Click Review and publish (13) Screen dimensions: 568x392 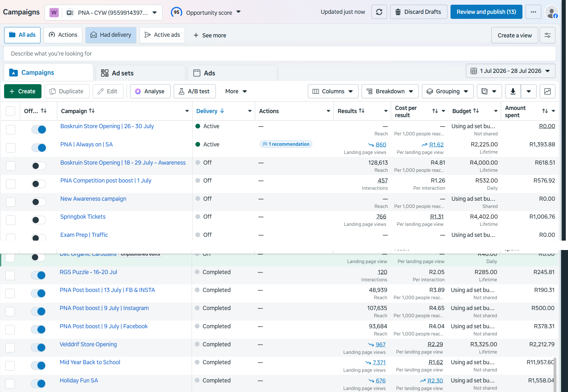pos(486,12)
